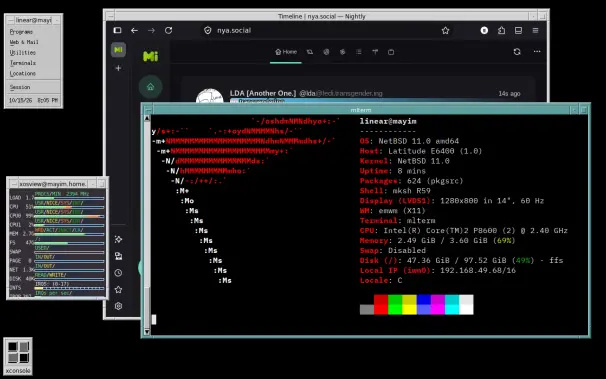Screen dimensions: 606x379
Task: Click the LDA post avatar
Action: click(209, 96)
